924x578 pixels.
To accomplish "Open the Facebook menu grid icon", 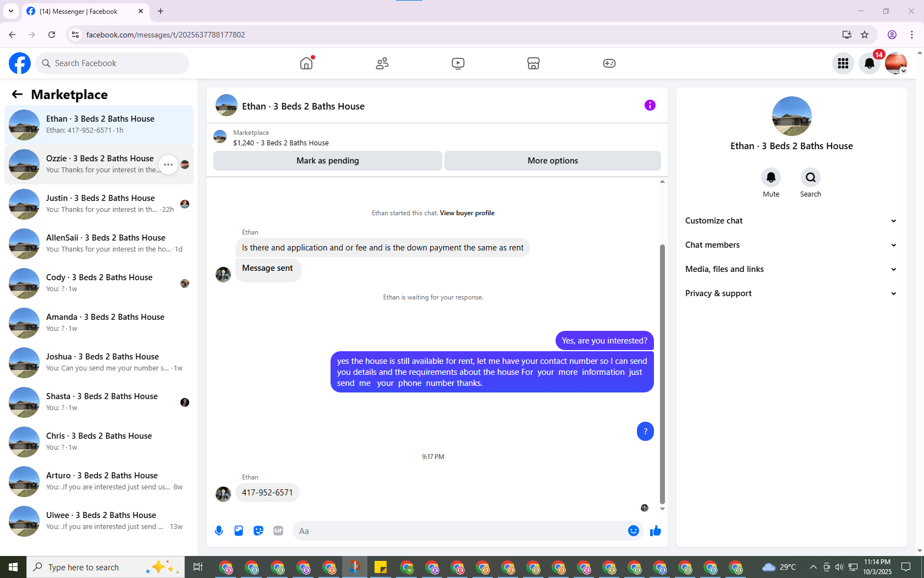I will (843, 63).
